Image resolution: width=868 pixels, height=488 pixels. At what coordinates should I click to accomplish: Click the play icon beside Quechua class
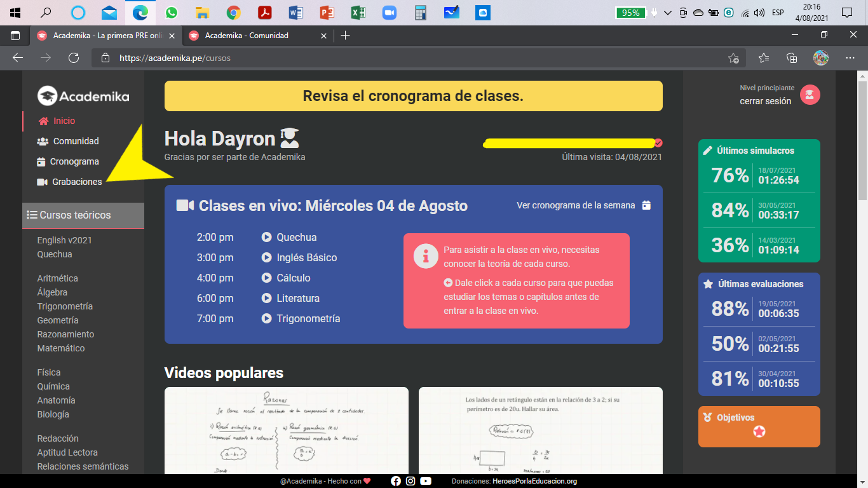pos(267,237)
